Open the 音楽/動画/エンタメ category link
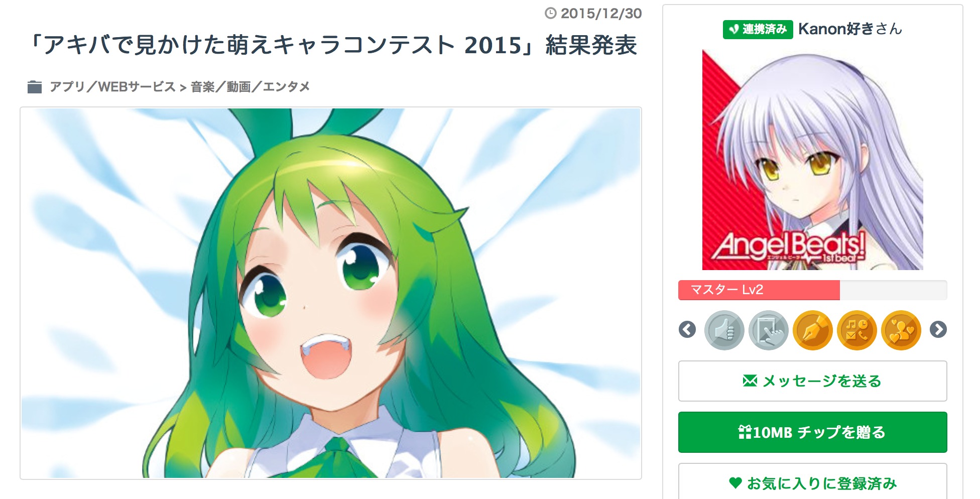This screenshot has height=499, width=980. [250, 87]
